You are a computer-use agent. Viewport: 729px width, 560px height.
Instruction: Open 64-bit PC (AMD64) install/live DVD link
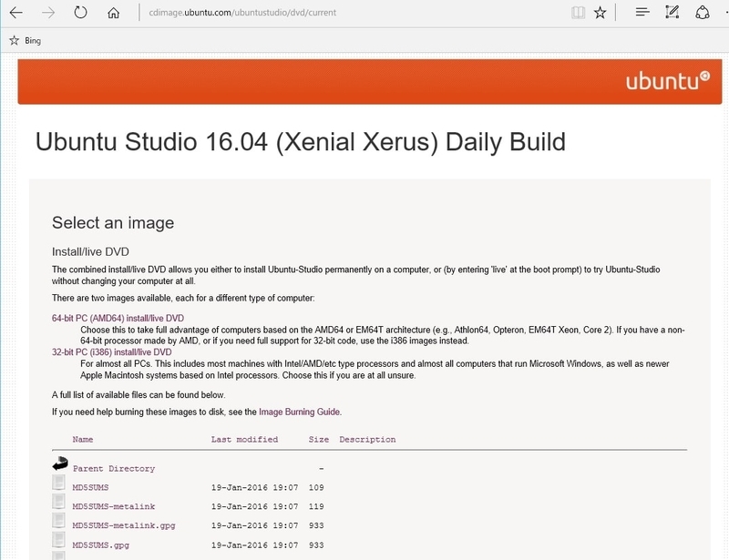click(118, 319)
